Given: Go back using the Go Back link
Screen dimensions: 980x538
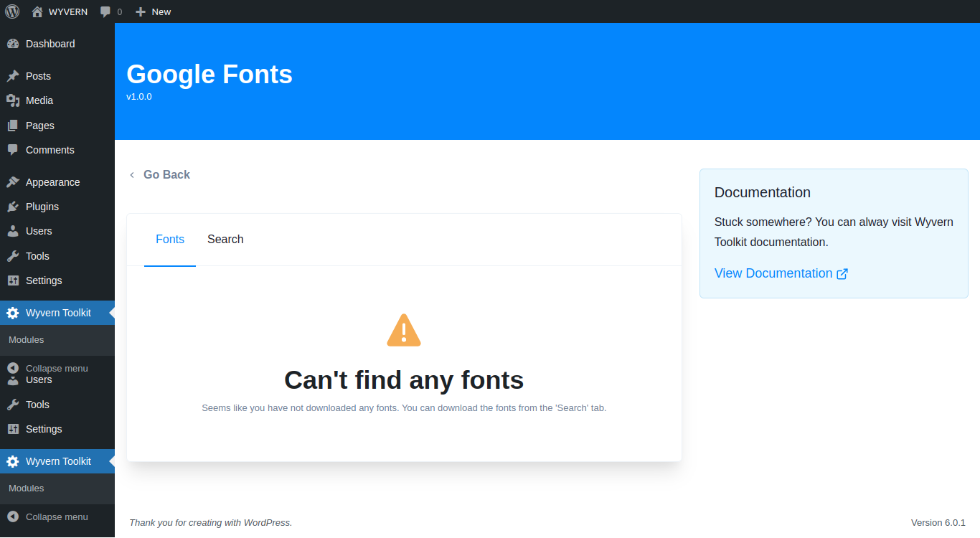Looking at the screenshot, I should [x=166, y=174].
